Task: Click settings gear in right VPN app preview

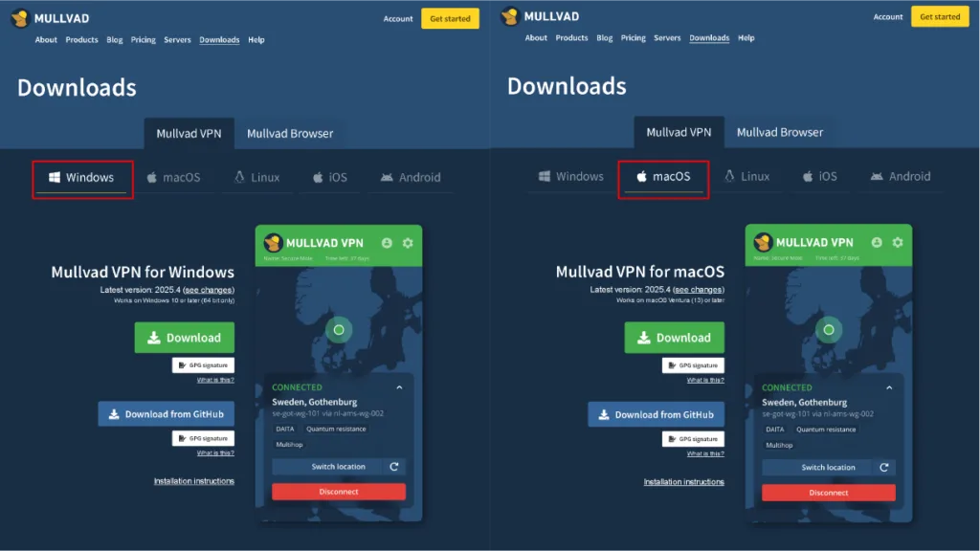Action: click(898, 242)
